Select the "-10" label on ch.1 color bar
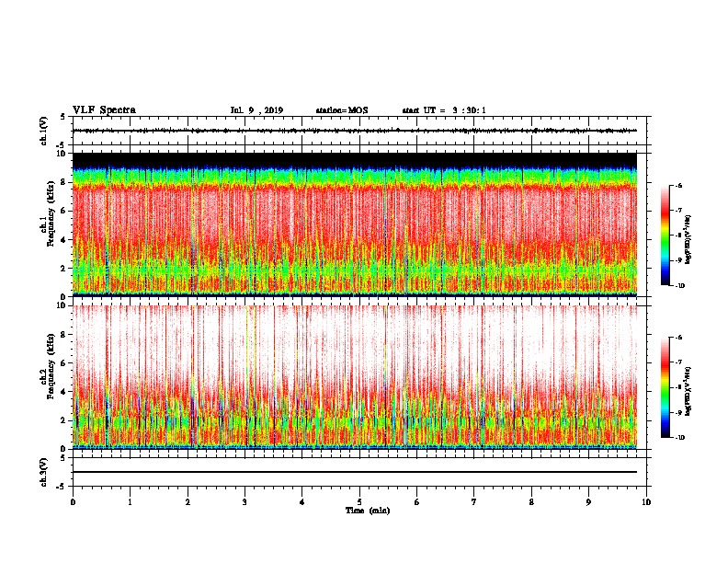728x563 pixels. click(x=679, y=285)
